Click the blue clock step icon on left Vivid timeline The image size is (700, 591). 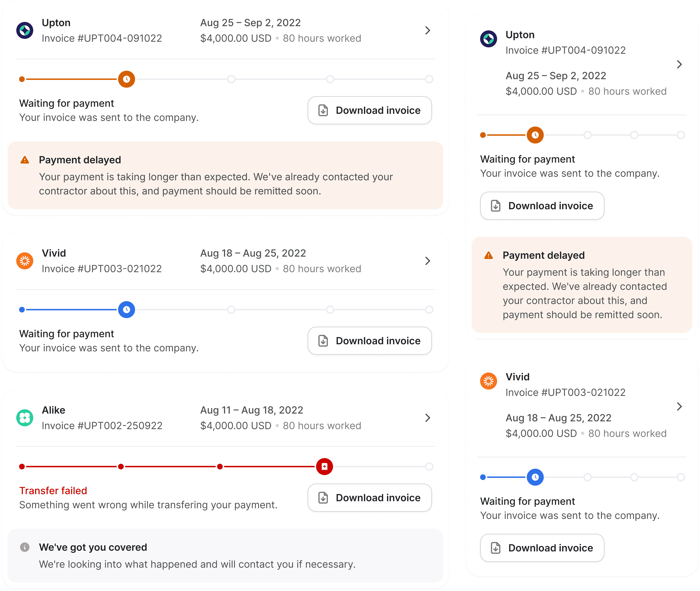[x=126, y=310]
